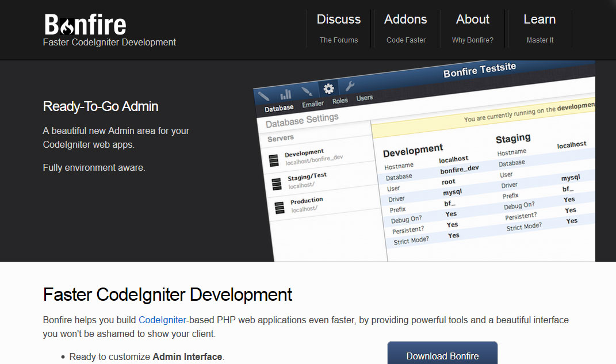Navigate to the Learn menu item
The height and width of the screenshot is (364, 616).
540,28
